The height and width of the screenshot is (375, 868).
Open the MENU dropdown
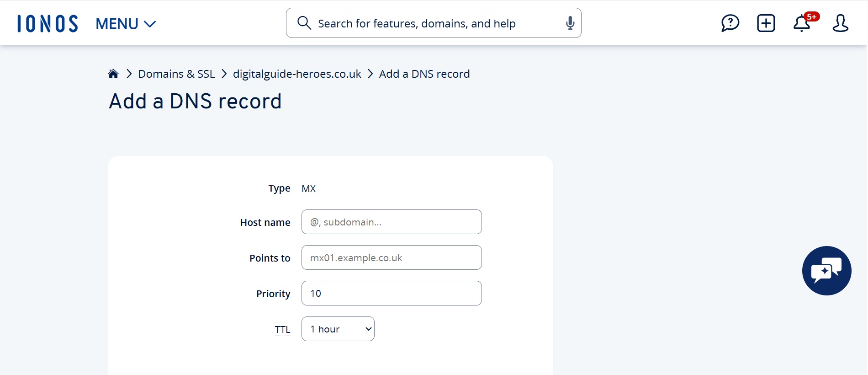coord(126,24)
